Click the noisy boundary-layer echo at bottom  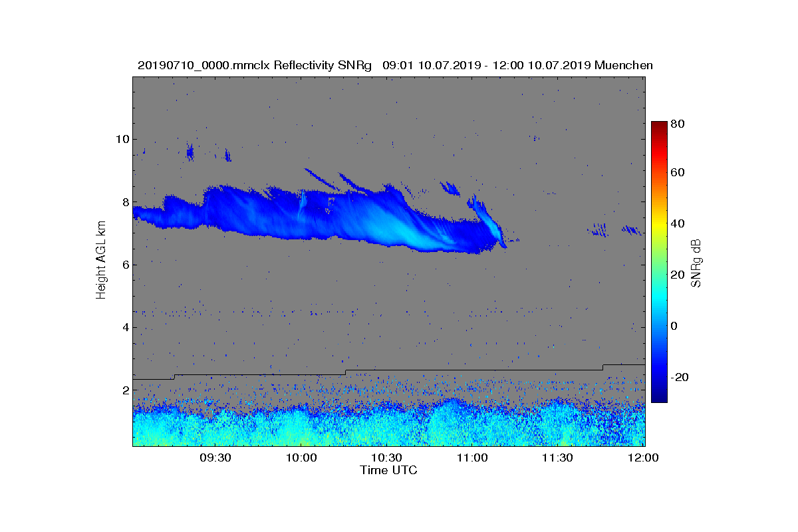pyautogui.click(x=389, y=424)
